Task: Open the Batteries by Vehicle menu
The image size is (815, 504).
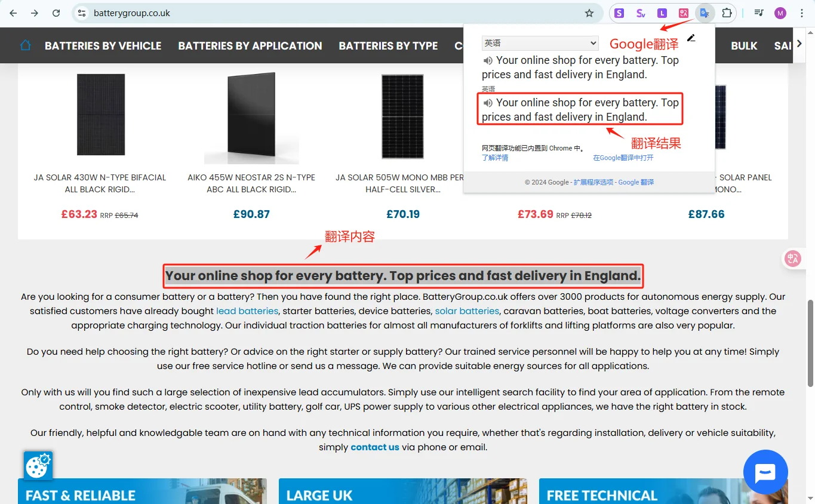Action: [x=103, y=45]
